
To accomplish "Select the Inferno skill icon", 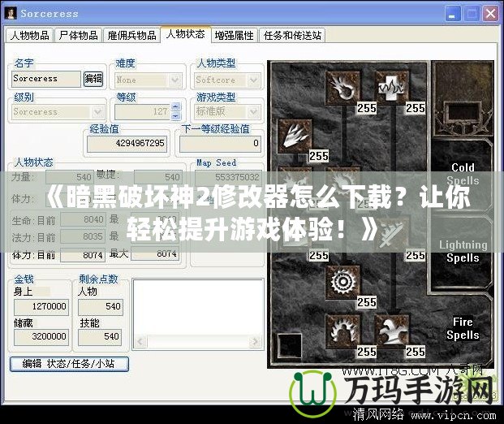I will tap(295, 136).
